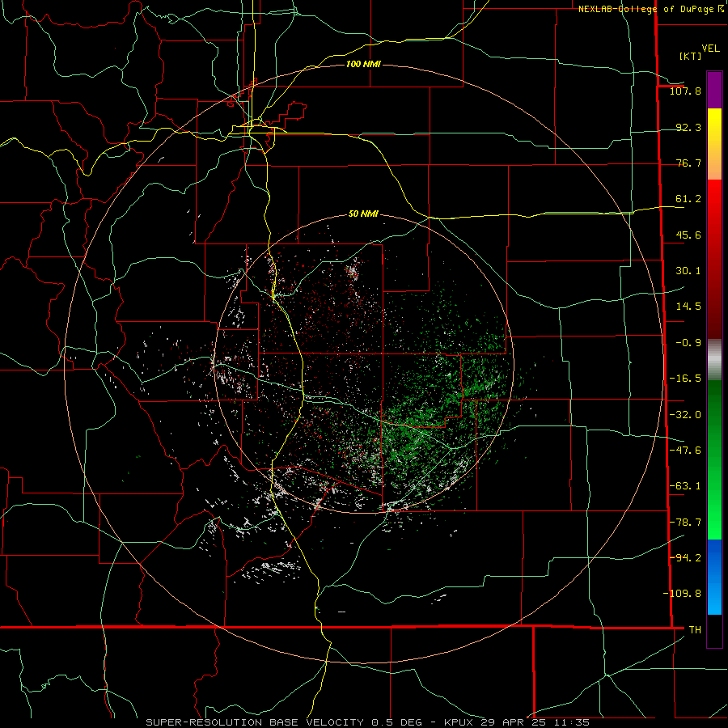Click the 50 NMI range ring label
This screenshot has width=728, height=728.
(363, 214)
